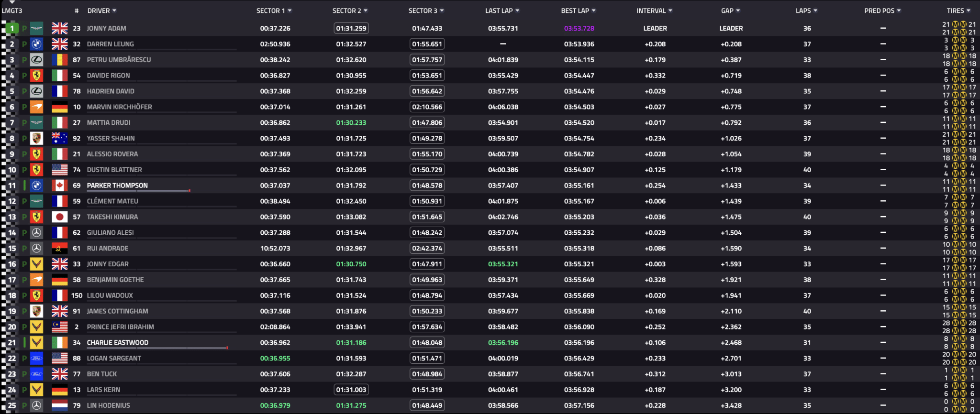Click Malaysian flag for Prince Jefri Ibrahim

click(60, 327)
